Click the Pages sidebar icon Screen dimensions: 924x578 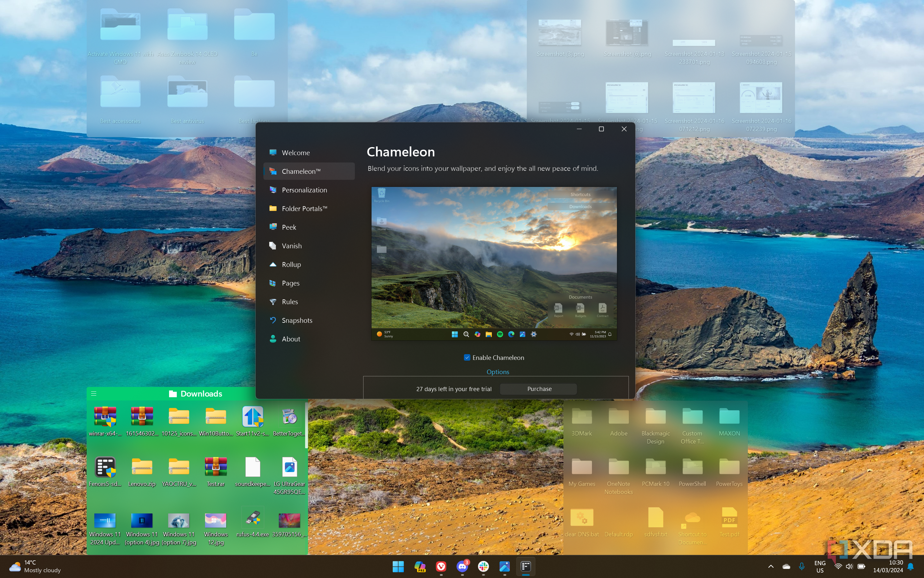click(273, 283)
